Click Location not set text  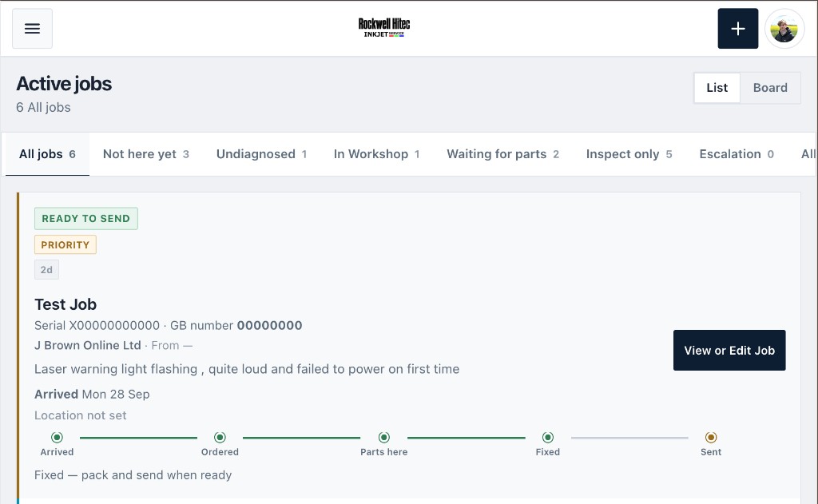[x=81, y=415]
